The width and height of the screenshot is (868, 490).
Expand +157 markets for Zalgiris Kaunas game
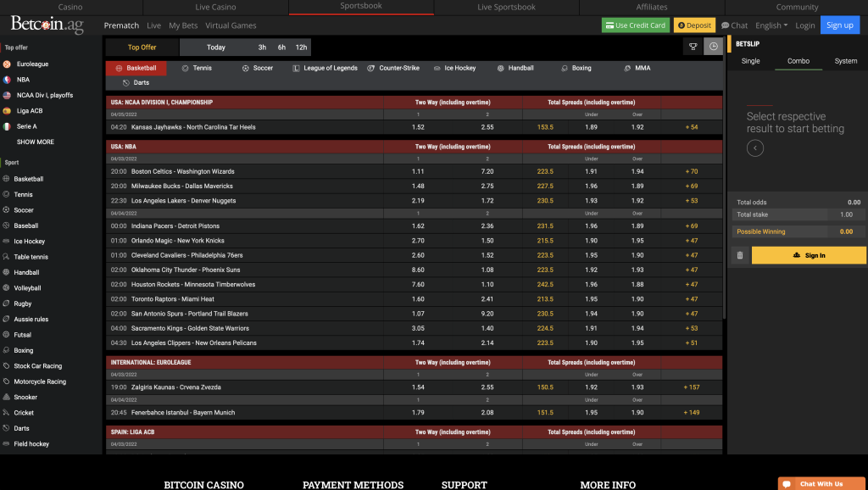[x=692, y=387]
